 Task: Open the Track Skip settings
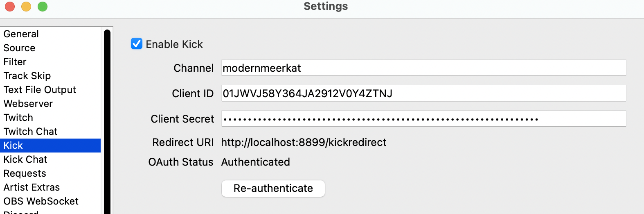click(x=27, y=76)
